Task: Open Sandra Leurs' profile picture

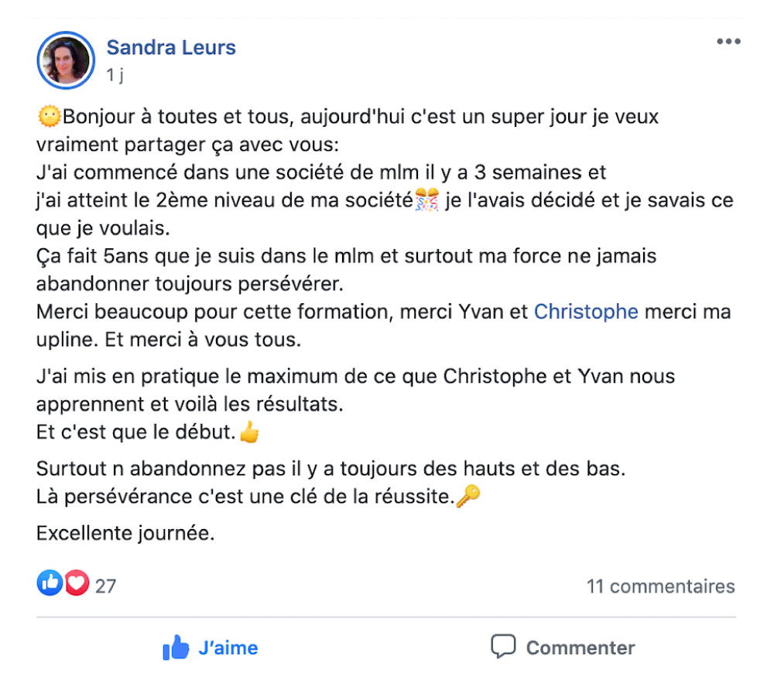Action: click(66, 60)
